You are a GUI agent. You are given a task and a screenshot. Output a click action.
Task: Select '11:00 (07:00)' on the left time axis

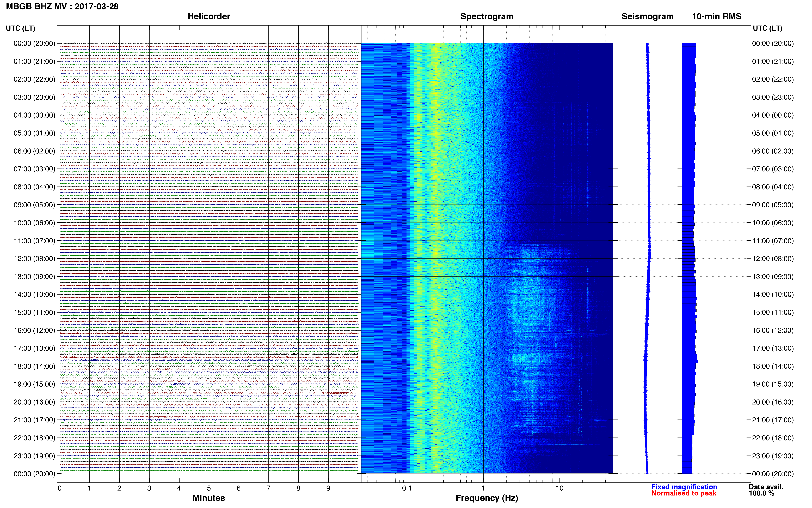(x=34, y=241)
